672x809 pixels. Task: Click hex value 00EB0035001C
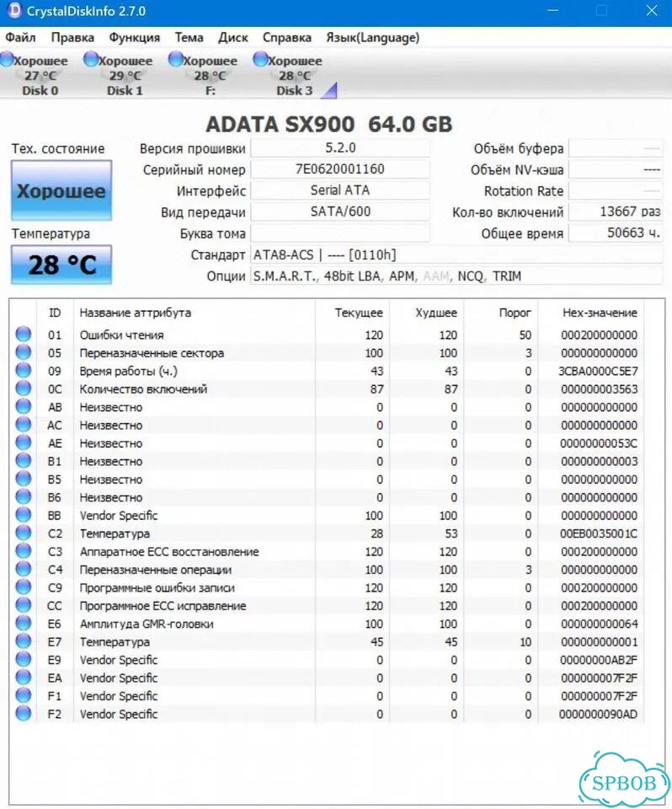click(599, 533)
